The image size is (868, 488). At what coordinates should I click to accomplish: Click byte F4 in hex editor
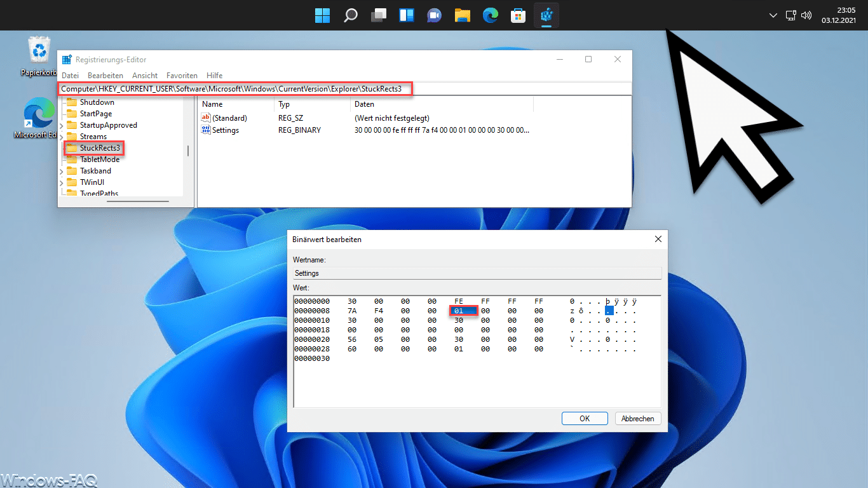click(x=378, y=311)
